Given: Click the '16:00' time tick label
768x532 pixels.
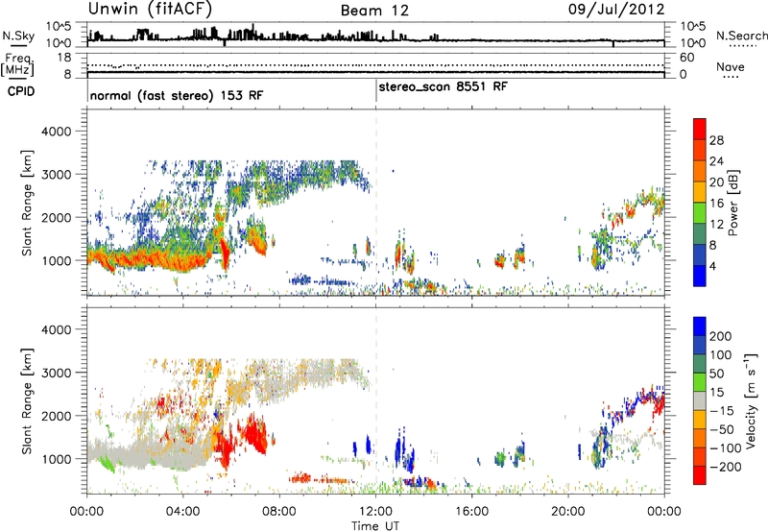Looking at the screenshot, I should 471,512.
